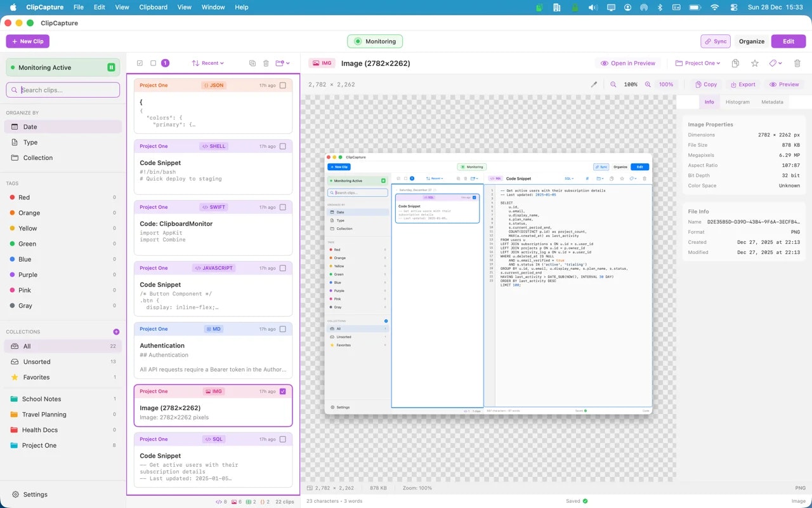Open the Project One collection dropdown

pos(698,63)
